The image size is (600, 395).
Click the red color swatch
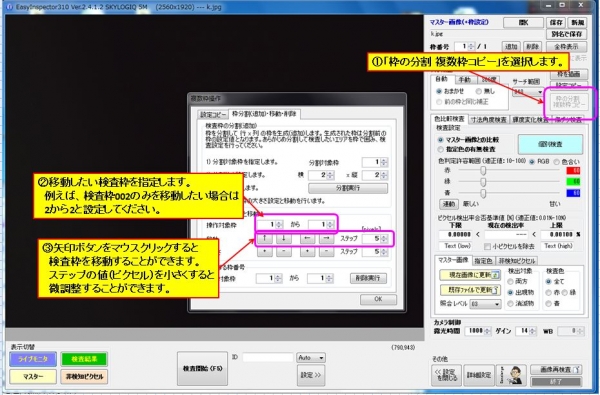[x=573, y=171]
